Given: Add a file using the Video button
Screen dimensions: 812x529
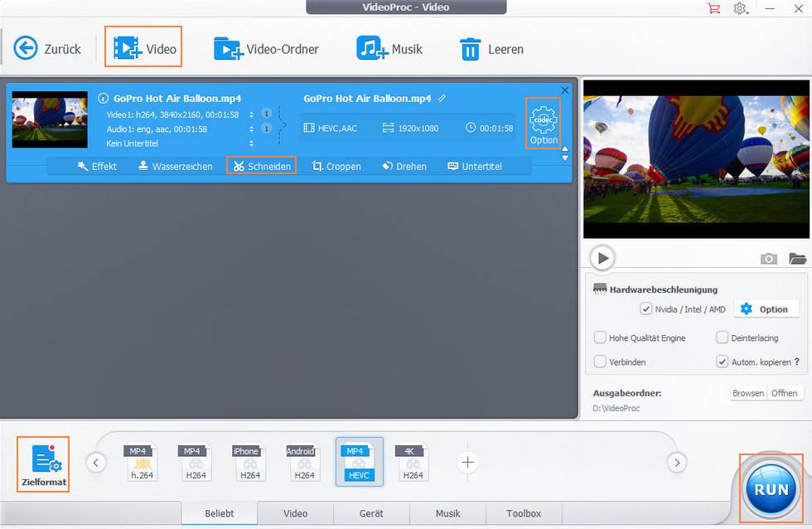Looking at the screenshot, I should pyautogui.click(x=143, y=47).
